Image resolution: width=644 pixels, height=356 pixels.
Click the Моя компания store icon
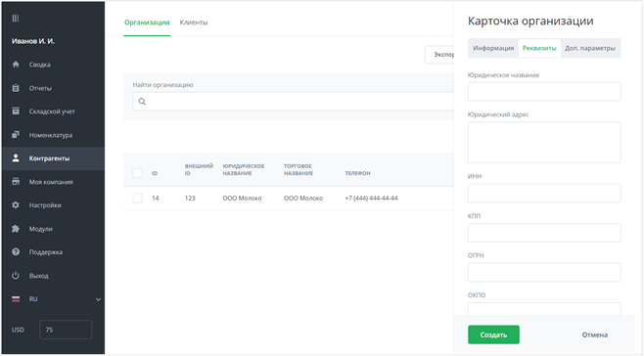(16, 182)
